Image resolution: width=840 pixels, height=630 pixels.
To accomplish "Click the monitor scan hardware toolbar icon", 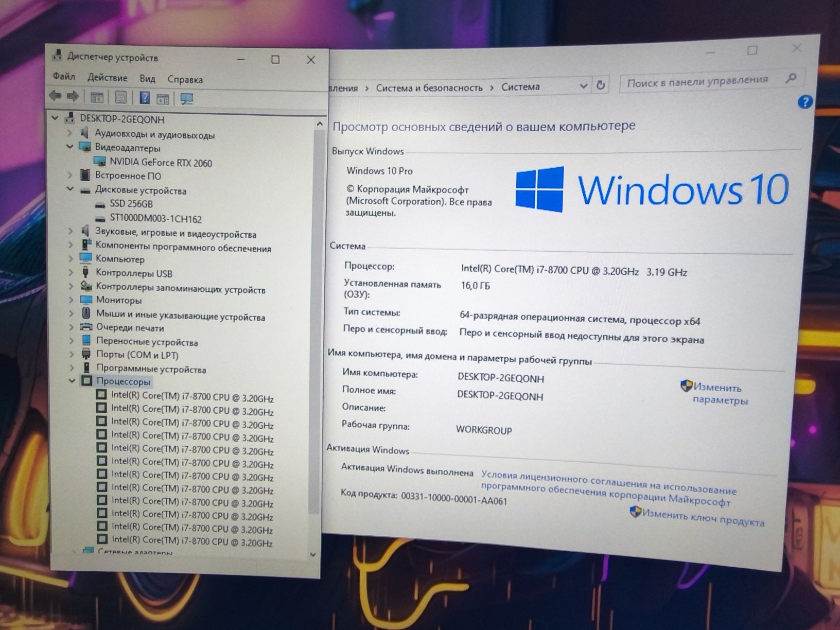I will tap(186, 99).
